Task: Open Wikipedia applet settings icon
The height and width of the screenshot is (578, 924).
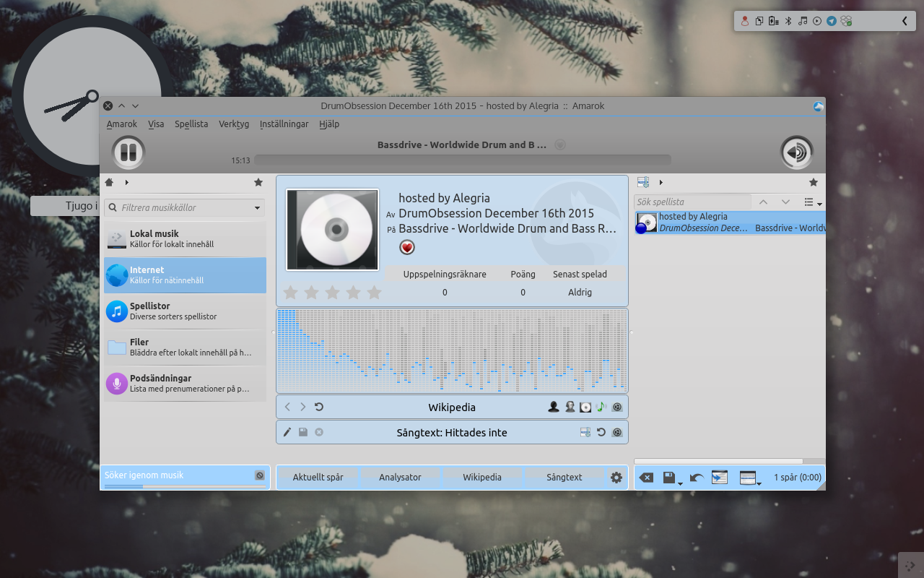Action: 617,407
